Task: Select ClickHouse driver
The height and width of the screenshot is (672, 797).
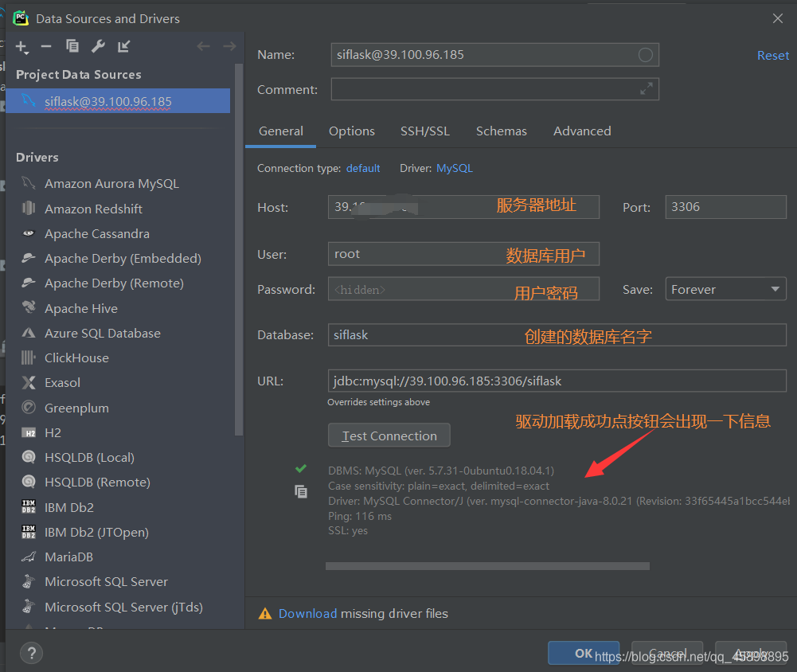Action: tap(76, 357)
